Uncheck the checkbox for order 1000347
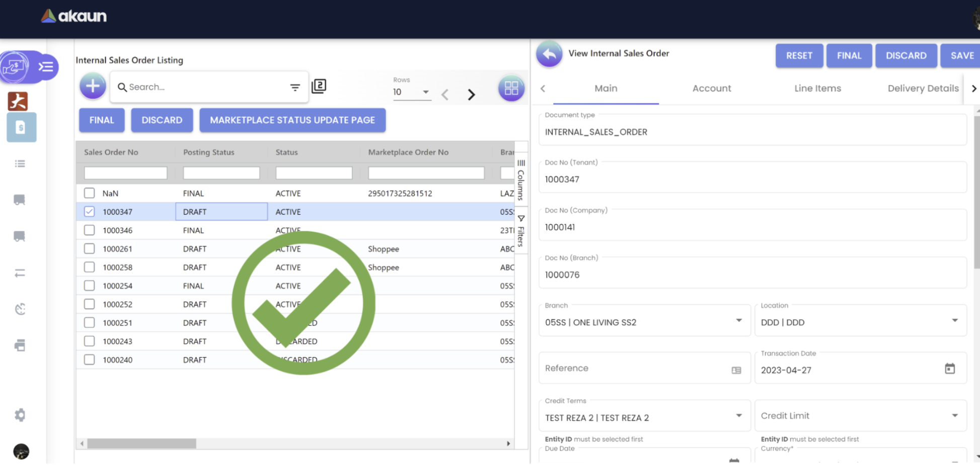 (89, 212)
